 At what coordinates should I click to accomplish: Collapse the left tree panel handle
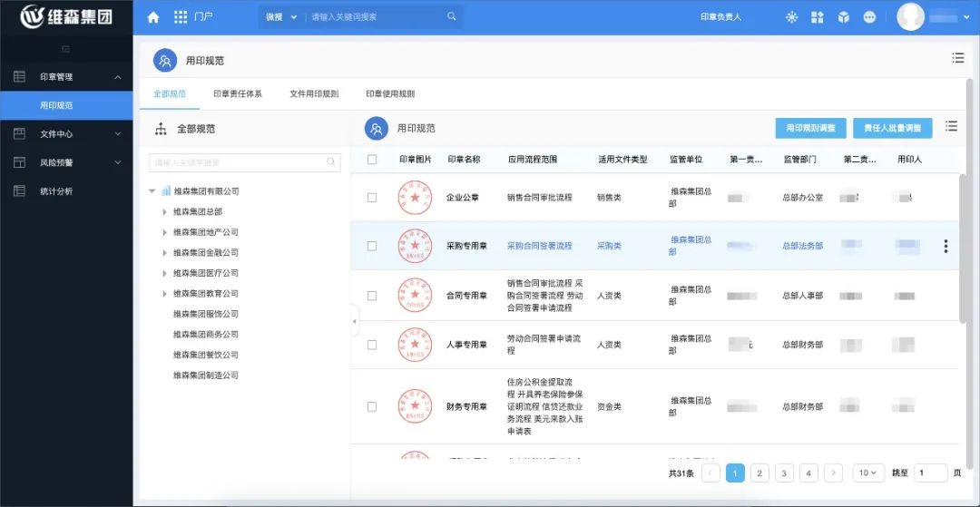(355, 321)
